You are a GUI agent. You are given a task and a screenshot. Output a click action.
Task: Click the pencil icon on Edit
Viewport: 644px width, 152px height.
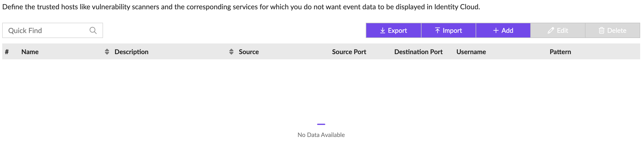(x=551, y=30)
